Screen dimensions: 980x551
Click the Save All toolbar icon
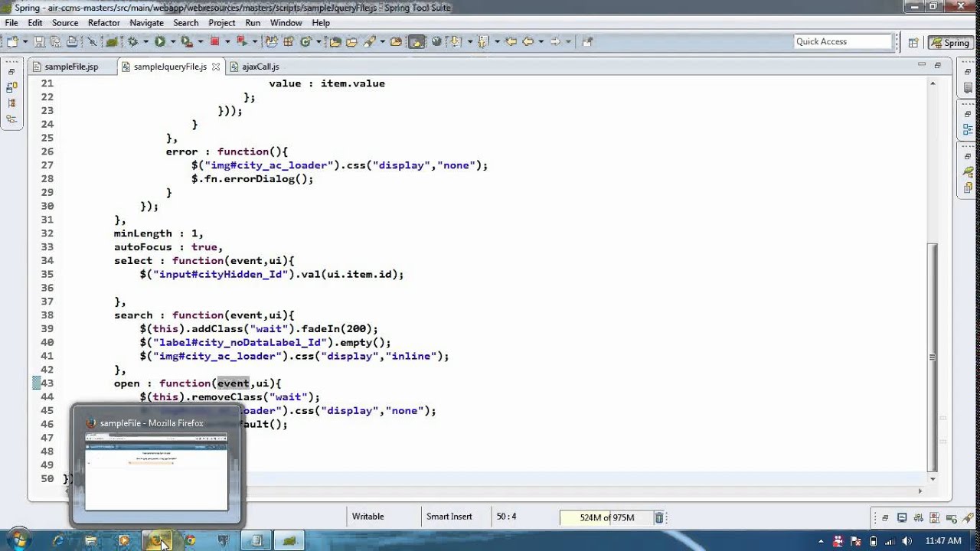click(x=56, y=41)
